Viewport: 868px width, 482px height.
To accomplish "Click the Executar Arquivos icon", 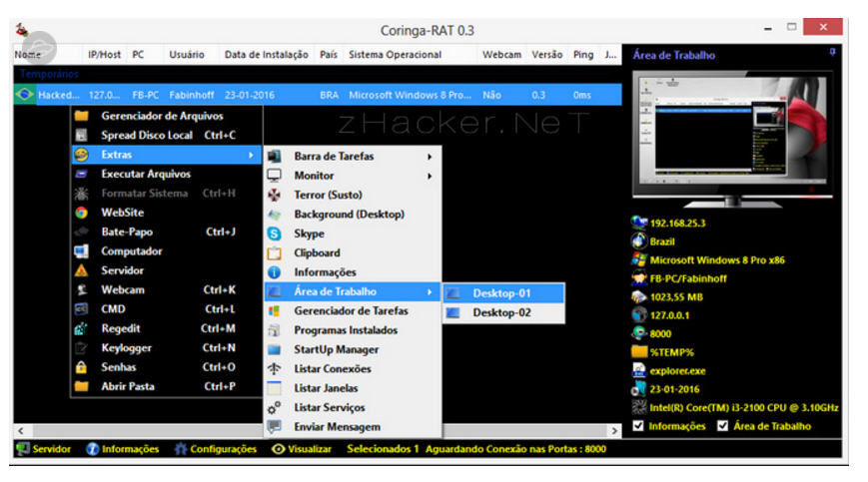I will point(81,174).
